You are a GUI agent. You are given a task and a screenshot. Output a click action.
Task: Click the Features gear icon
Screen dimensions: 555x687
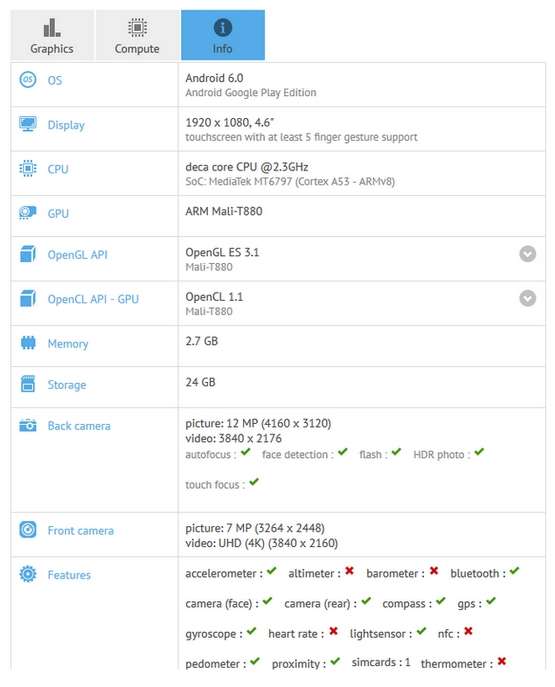click(x=28, y=574)
